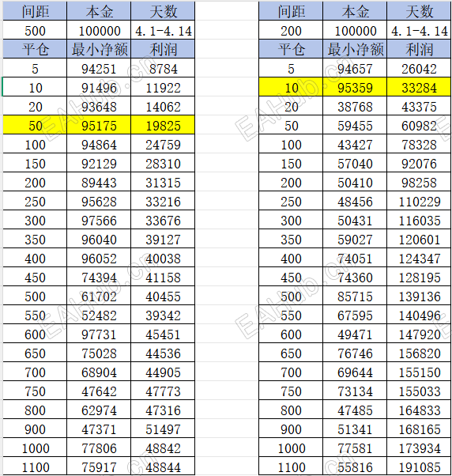Select profit cell 164833

[x=419, y=410]
